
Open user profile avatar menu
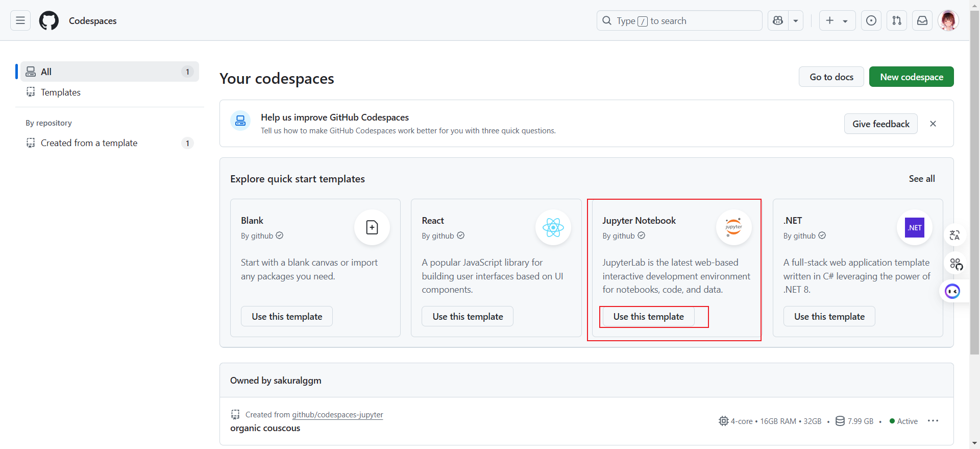948,20
